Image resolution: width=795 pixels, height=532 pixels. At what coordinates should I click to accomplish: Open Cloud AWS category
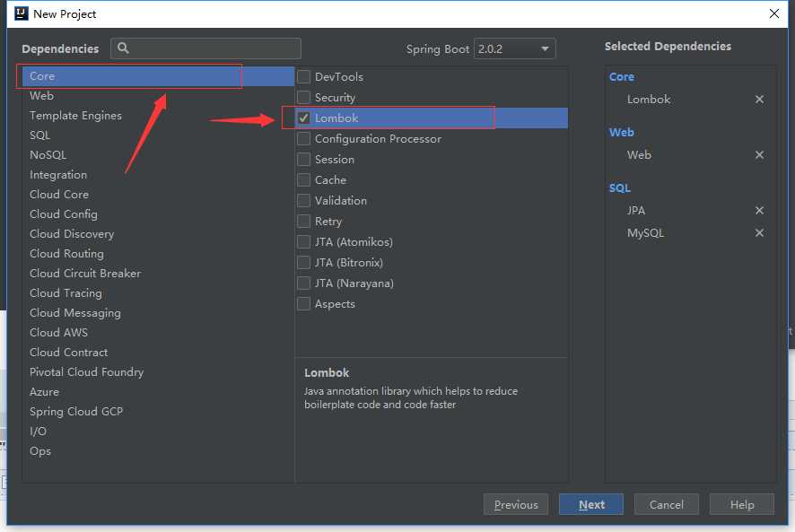tap(158, 333)
